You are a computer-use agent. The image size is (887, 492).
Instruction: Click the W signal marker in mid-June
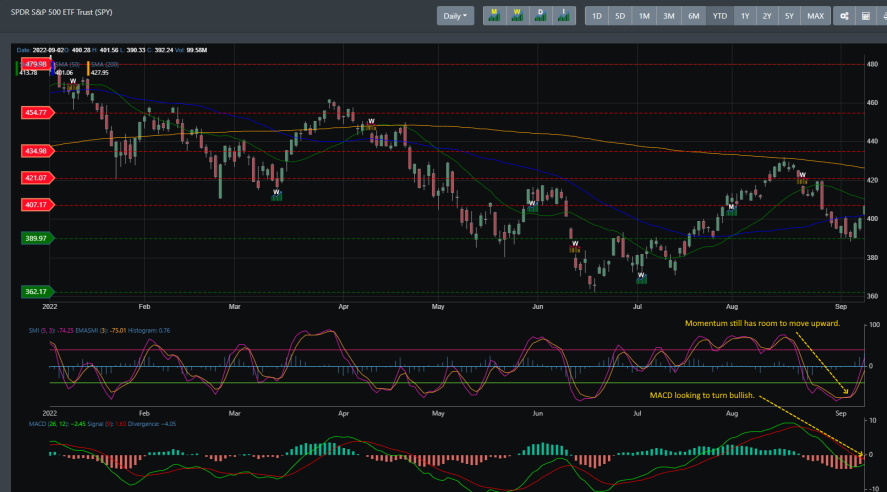[x=575, y=247]
